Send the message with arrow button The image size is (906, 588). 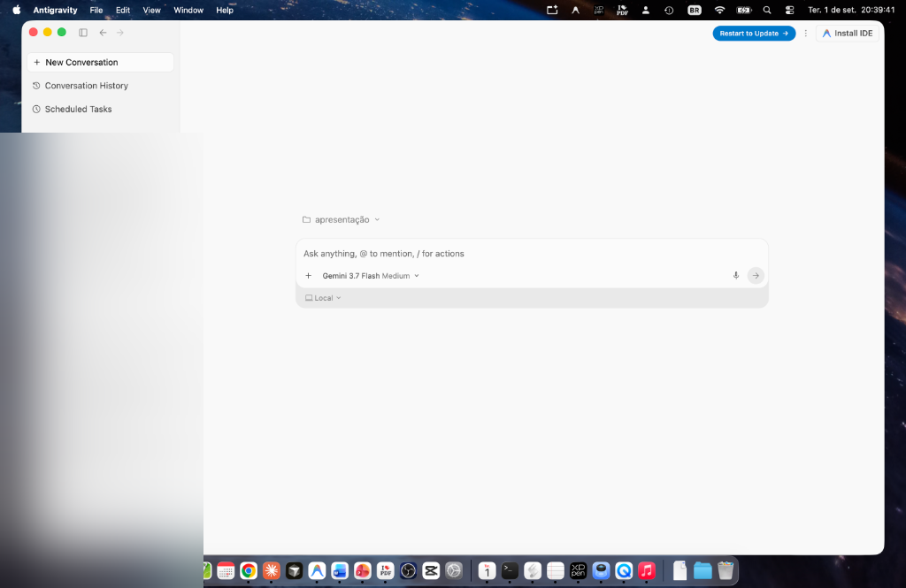tap(756, 276)
